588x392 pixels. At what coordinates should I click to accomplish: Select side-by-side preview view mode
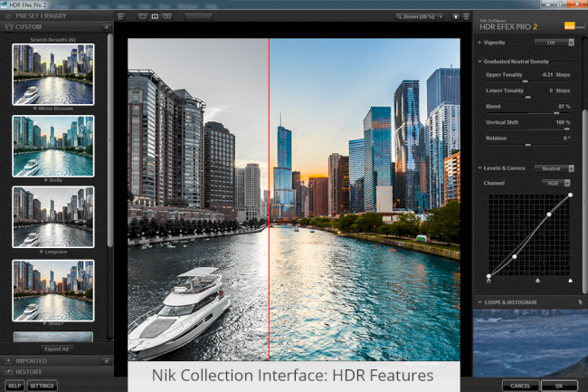point(166,16)
